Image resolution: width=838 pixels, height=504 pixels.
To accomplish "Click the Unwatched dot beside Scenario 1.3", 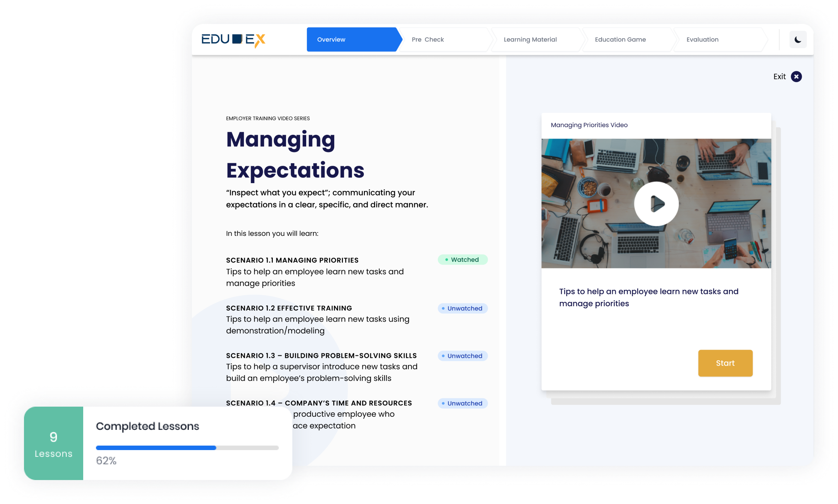I will [x=443, y=356].
